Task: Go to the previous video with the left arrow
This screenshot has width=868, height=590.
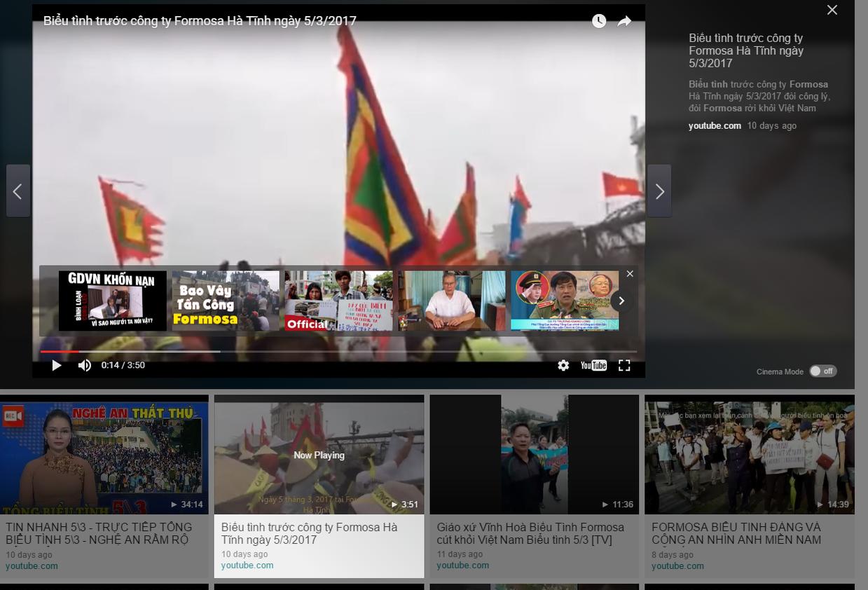Action: tap(18, 191)
